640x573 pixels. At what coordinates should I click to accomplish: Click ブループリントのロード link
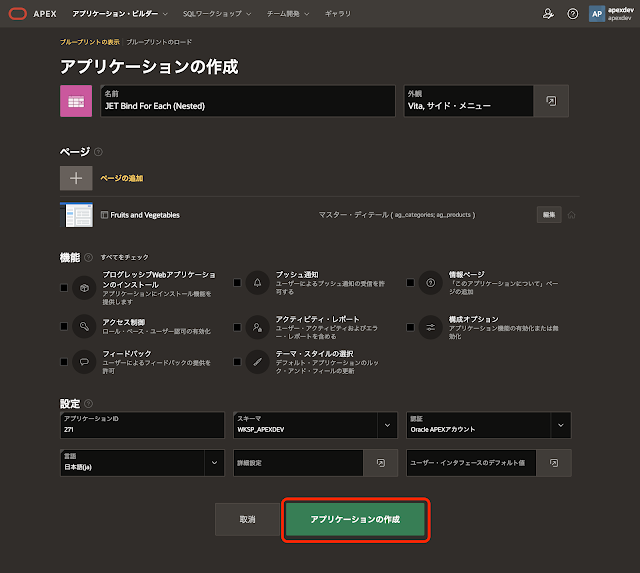(159, 42)
